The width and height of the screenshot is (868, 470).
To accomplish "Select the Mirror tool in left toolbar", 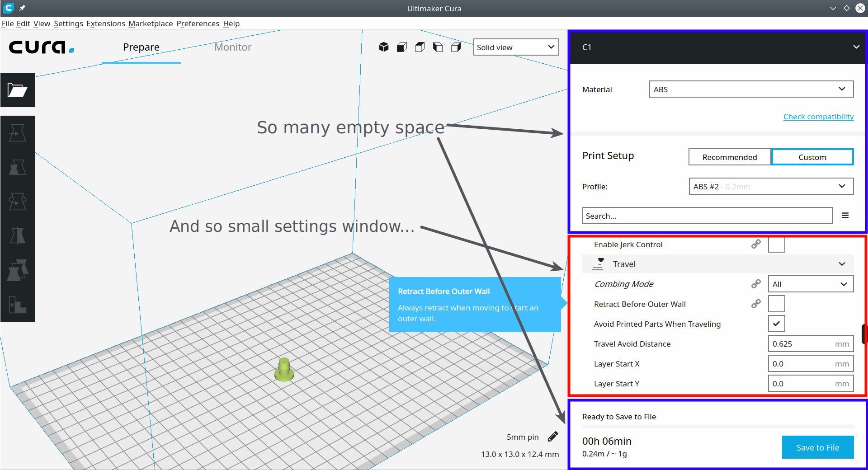I will tap(18, 235).
